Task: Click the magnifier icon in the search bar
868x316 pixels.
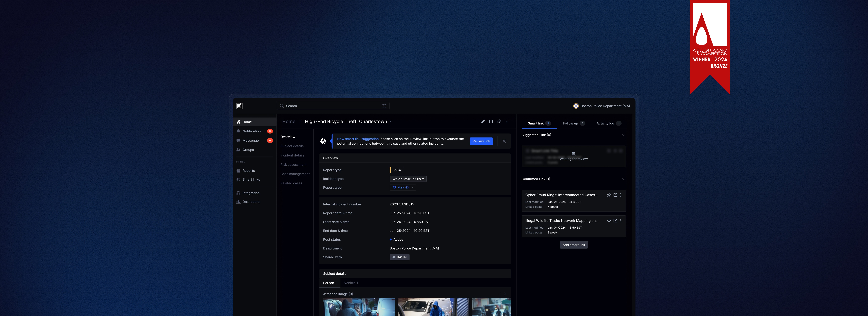Action: pyautogui.click(x=282, y=106)
